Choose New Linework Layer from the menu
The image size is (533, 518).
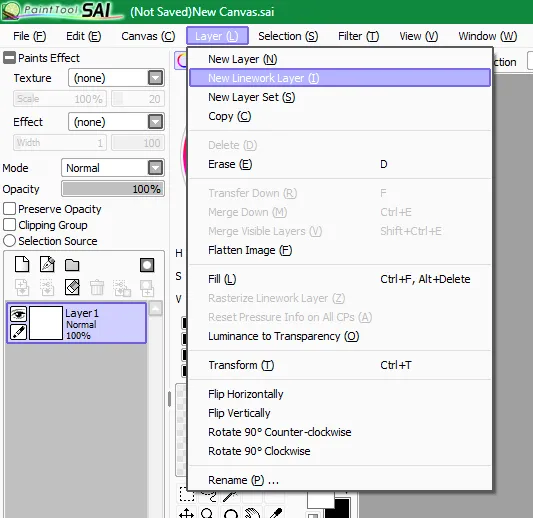click(x=340, y=78)
